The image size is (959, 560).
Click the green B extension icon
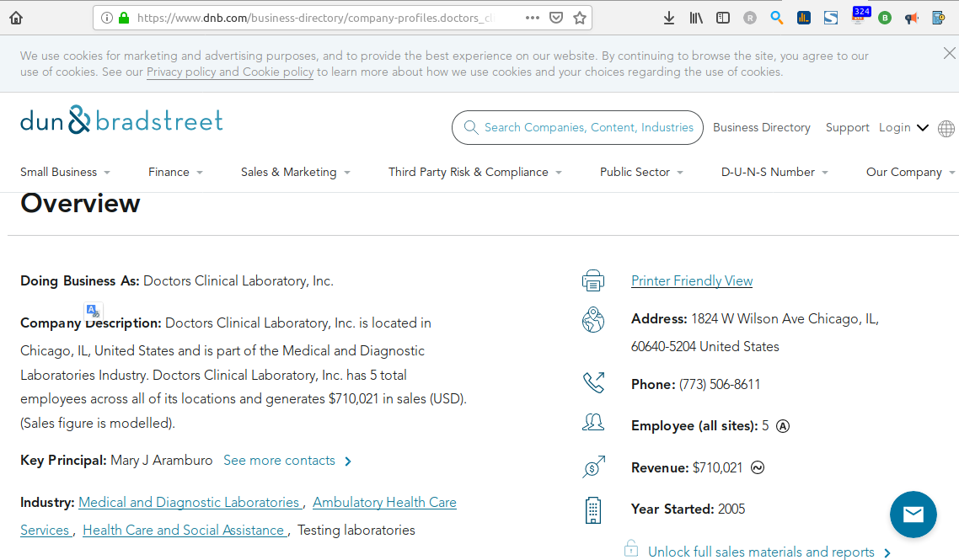pyautogui.click(x=884, y=18)
